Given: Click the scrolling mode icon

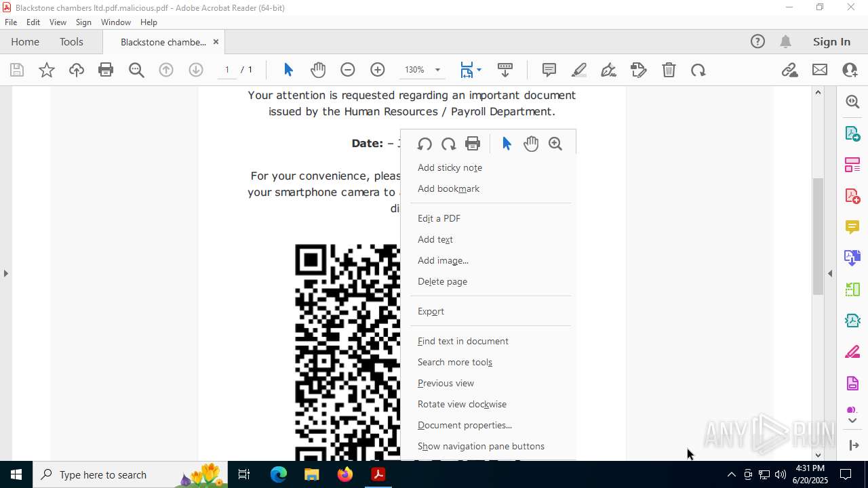Looking at the screenshot, I should click(x=505, y=70).
